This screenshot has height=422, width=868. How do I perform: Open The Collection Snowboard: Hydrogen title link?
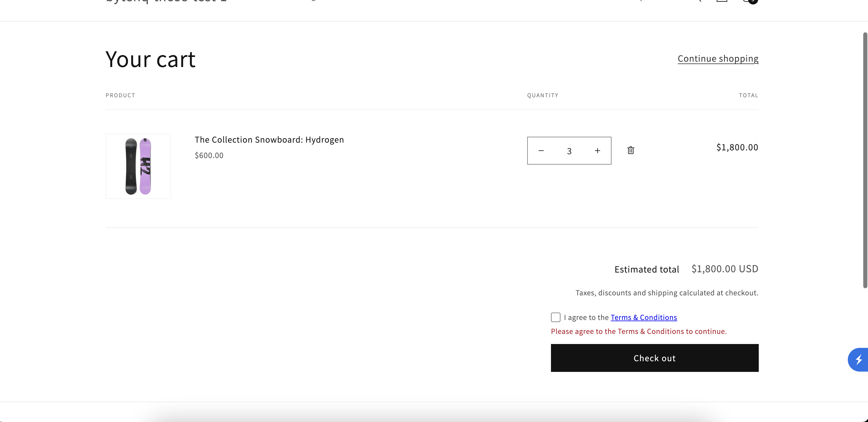pyautogui.click(x=269, y=140)
